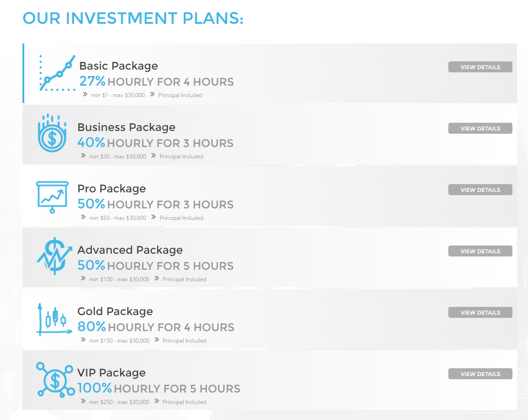
Task: Click the VIP Package dollar network icon
Action: 55,380
